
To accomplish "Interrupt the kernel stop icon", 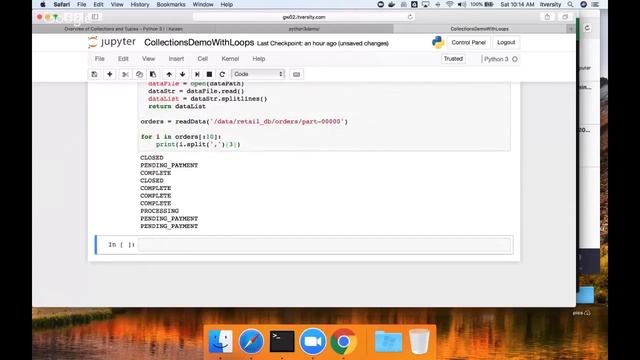I will [209, 74].
